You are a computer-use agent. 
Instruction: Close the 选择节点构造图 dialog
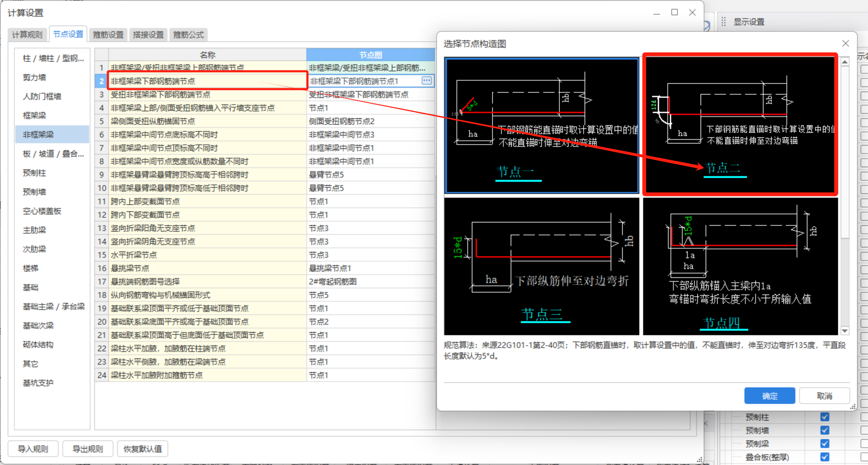point(845,44)
